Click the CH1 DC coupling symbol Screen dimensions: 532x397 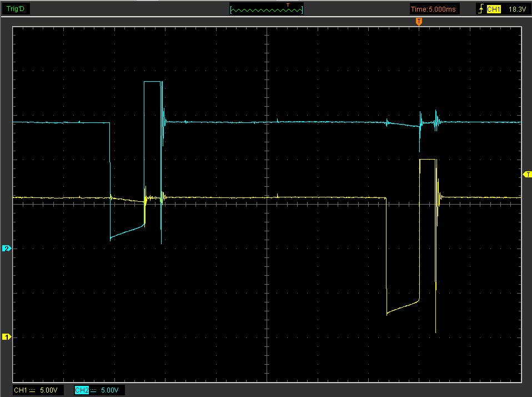(32, 390)
